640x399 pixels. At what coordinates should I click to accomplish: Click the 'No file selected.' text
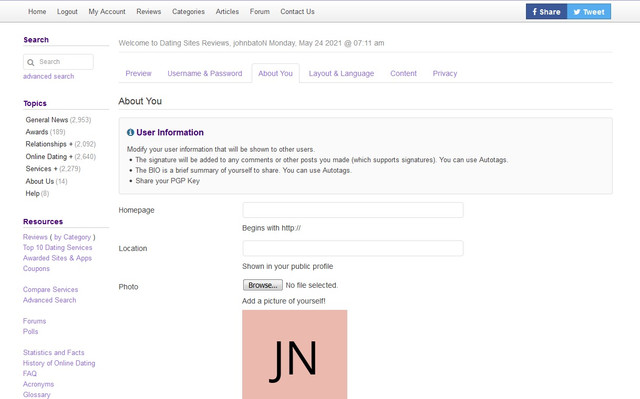coord(311,285)
